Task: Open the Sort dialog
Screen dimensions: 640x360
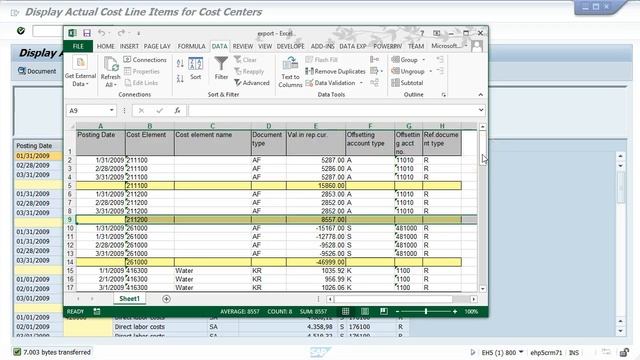Action: click(x=196, y=68)
